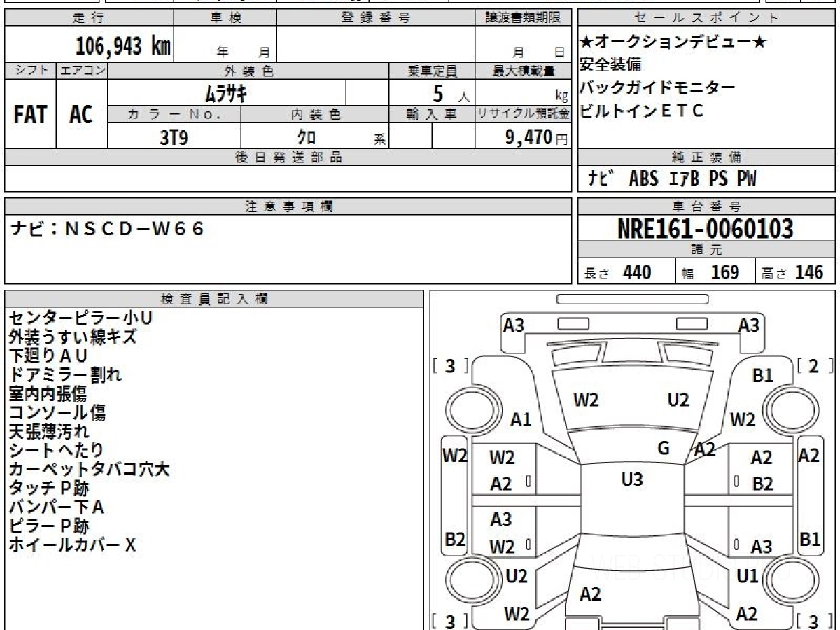The width and height of the screenshot is (840, 630).
Task: Click the 天張薄汚れ note
Action: click(x=48, y=431)
